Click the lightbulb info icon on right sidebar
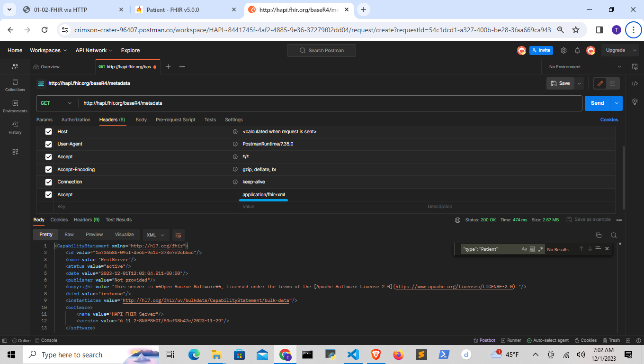The height and width of the screenshot is (364, 644). (635, 101)
